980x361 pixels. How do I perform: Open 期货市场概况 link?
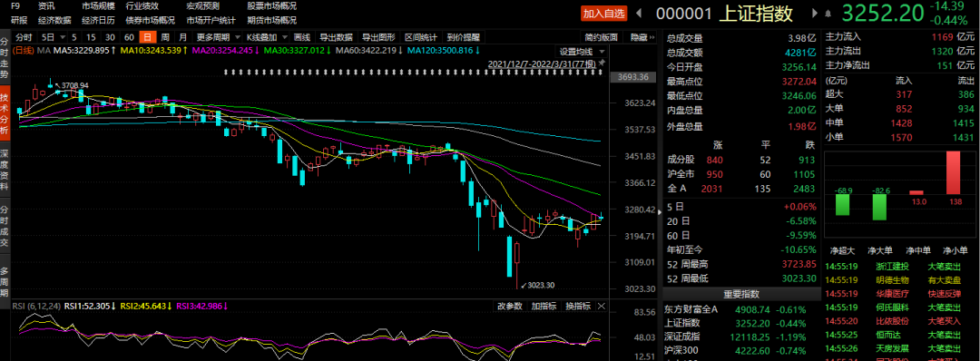(x=272, y=20)
